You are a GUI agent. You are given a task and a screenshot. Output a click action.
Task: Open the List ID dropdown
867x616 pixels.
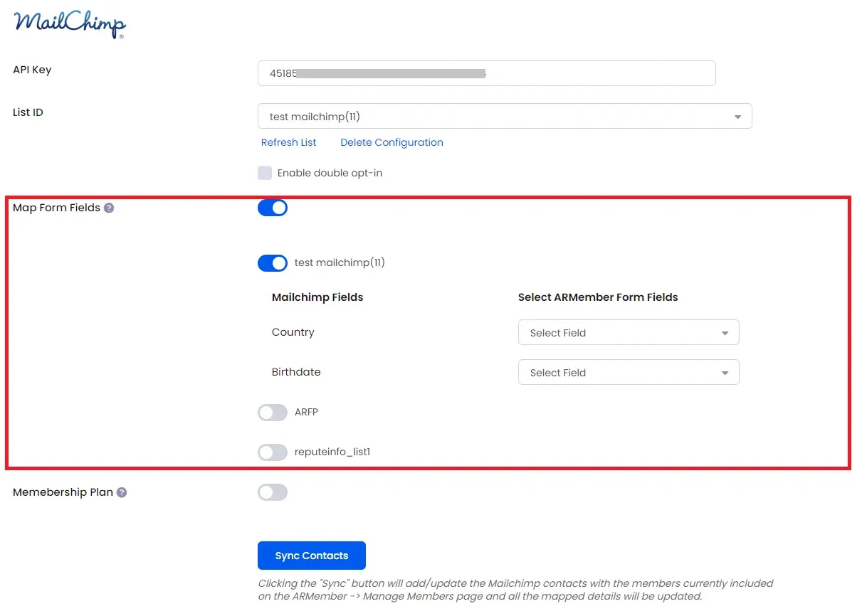tap(505, 117)
